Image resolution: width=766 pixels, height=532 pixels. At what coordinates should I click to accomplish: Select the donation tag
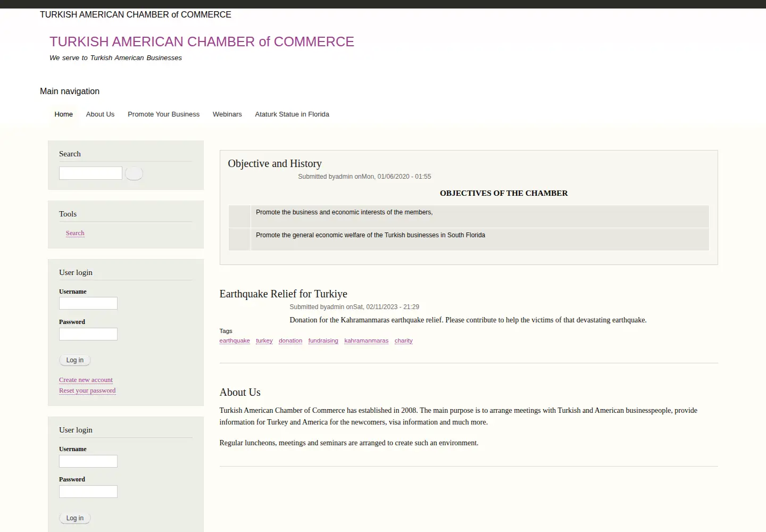tap(290, 341)
